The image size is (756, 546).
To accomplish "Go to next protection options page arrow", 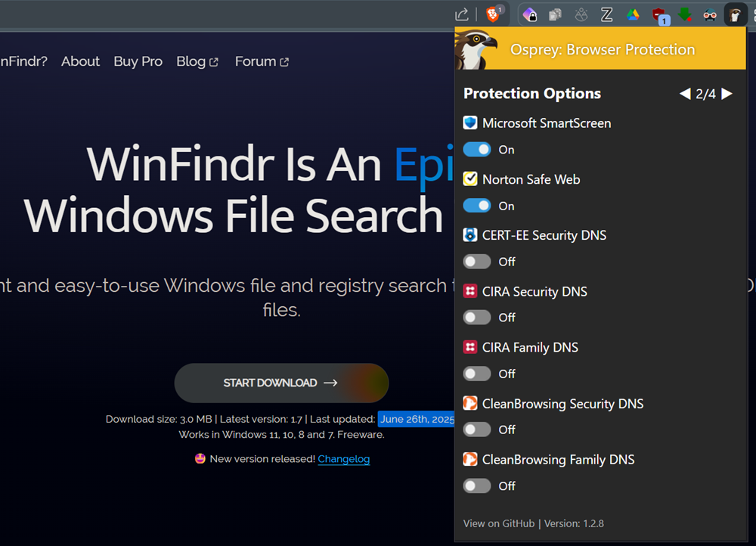I will pos(727,94).
